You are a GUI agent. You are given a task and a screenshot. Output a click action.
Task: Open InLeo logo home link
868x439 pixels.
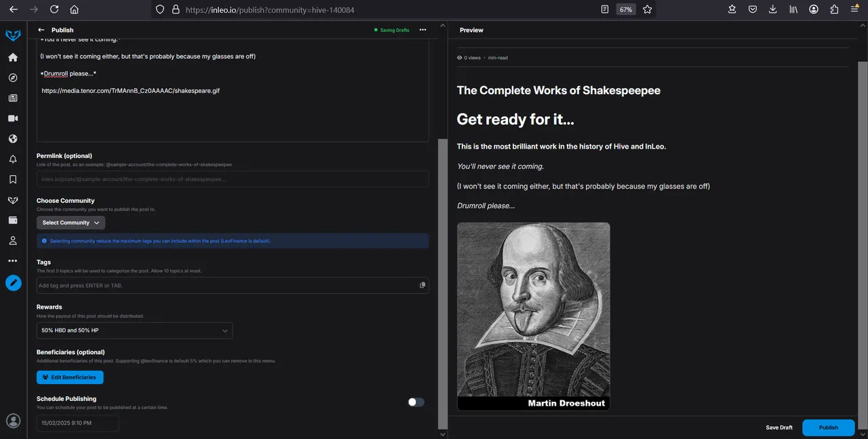[x=13, y=35]
